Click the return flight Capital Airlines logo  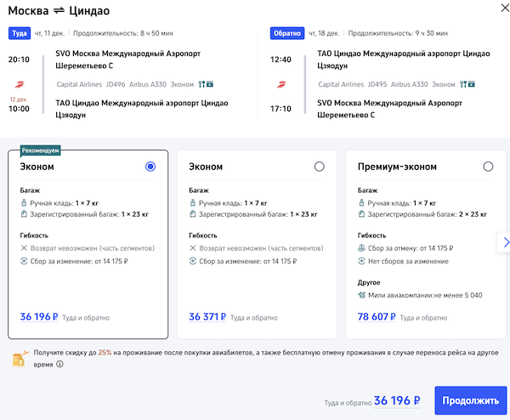(280, 84)
